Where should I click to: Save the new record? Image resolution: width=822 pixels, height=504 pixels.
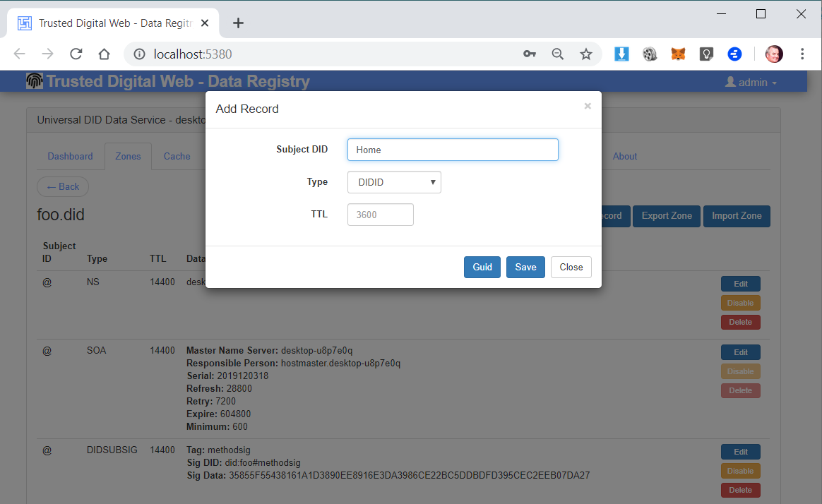click(525, 267)
